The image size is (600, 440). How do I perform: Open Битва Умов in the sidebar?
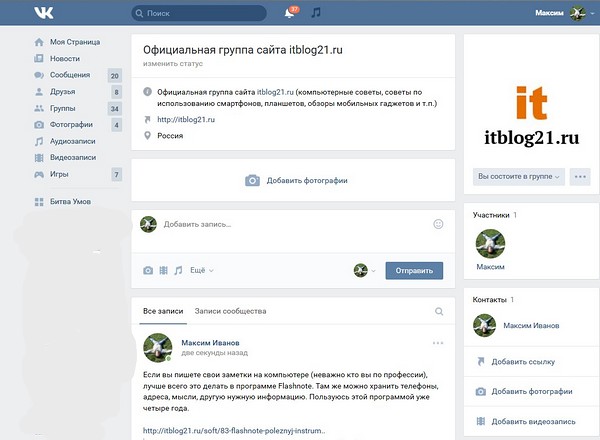point(70,202)
